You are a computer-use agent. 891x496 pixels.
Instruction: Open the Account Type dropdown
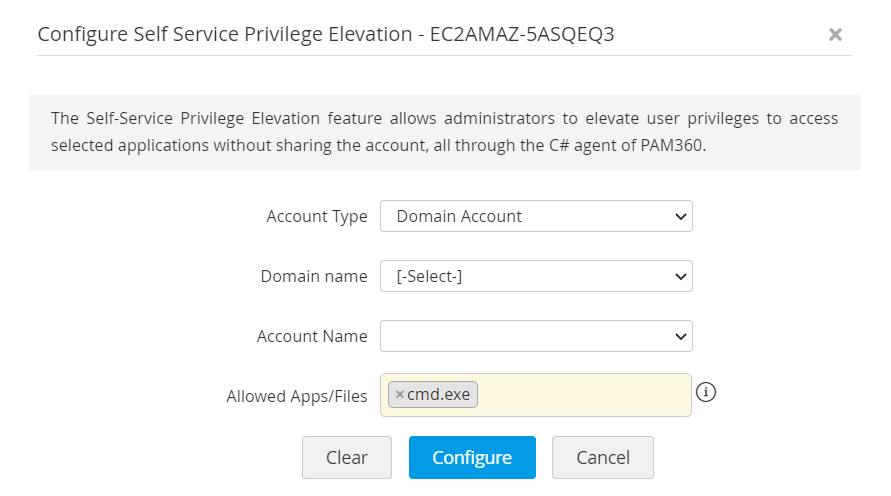(x=535, y=216)
